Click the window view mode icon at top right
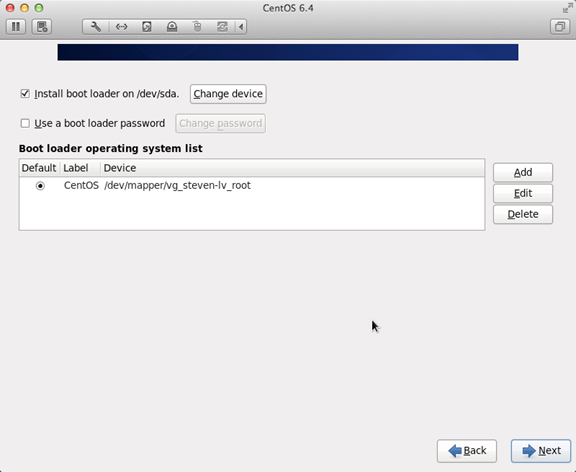This screenshot has width=576, height=472. pyautogui.click(x=560, y=26)
